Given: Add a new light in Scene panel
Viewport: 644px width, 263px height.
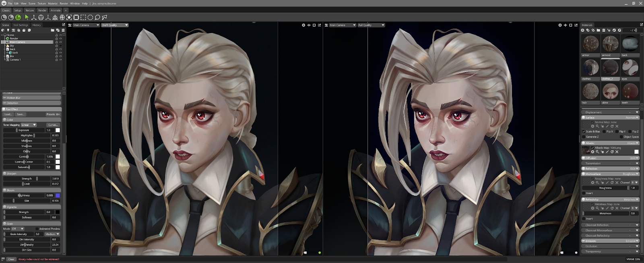Looking at the screenshot, I should pos(8,30).
